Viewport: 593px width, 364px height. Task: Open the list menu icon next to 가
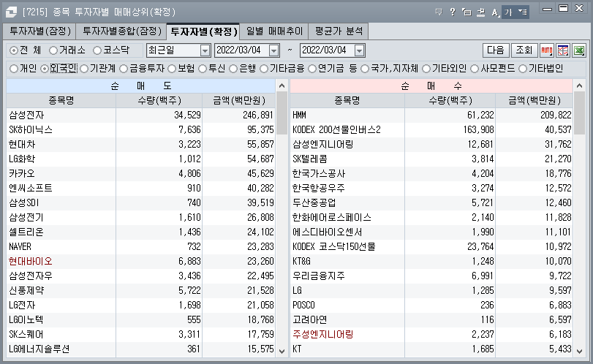(522, 12)
